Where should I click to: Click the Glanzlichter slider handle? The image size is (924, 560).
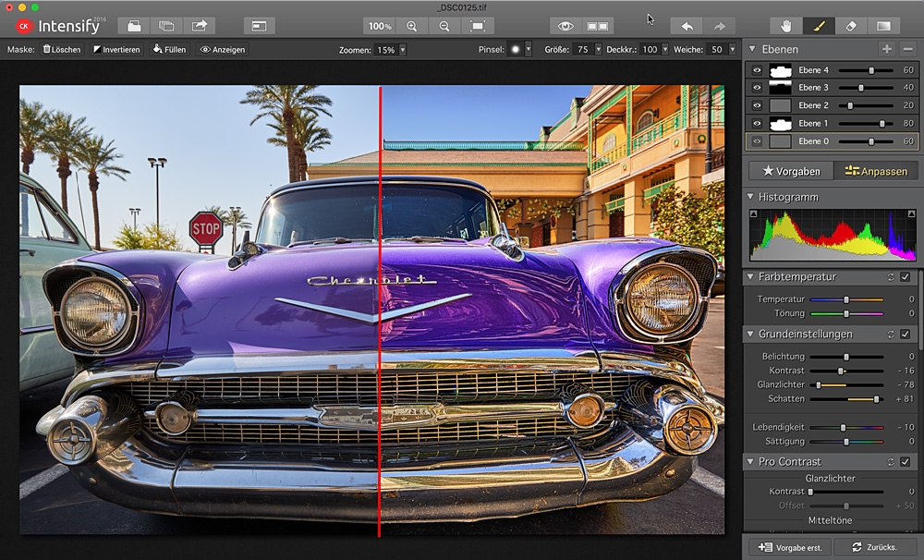coord(819,385)
